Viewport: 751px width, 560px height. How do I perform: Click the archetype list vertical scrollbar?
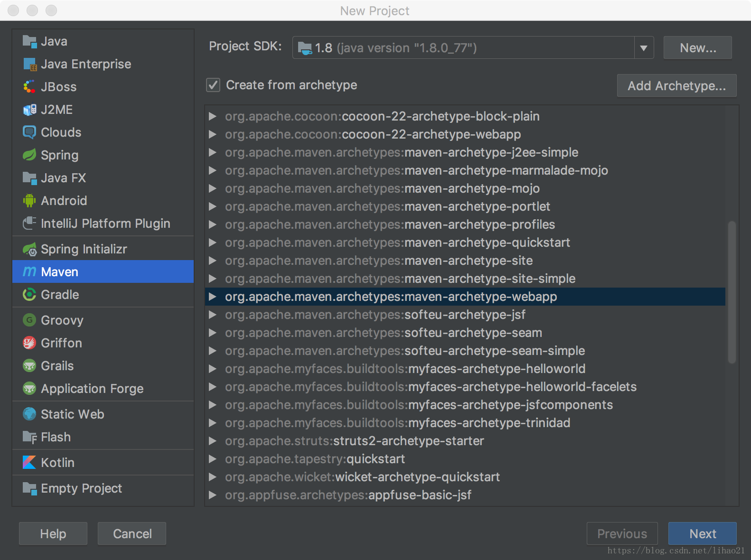pos(732,292)
